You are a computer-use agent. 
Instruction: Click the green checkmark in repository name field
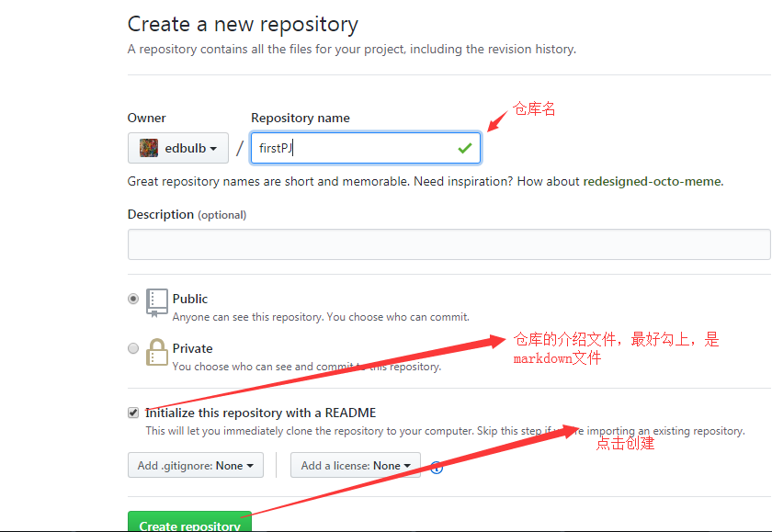[465, 148]
